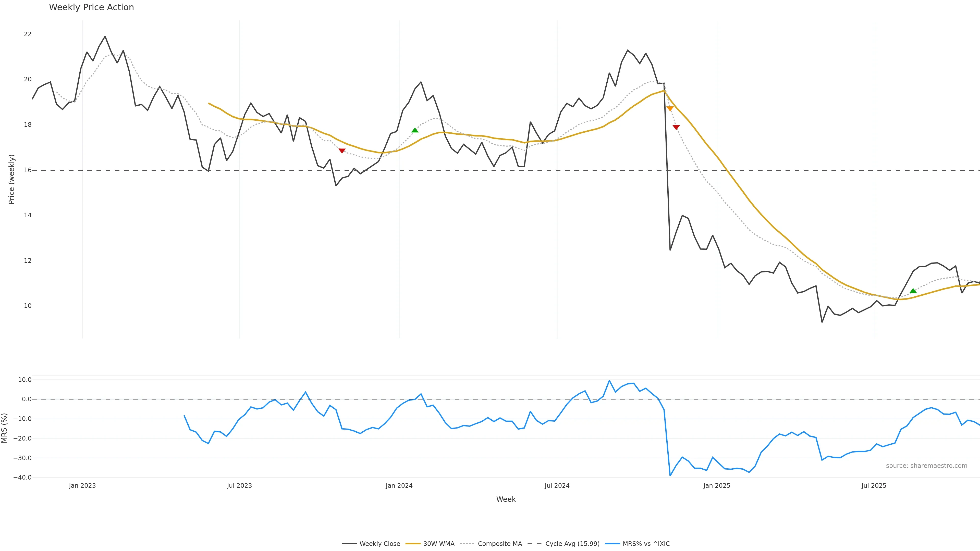
Task: Click the Week x-axis title
Action: pyautogui.click(x=506, y=499)
